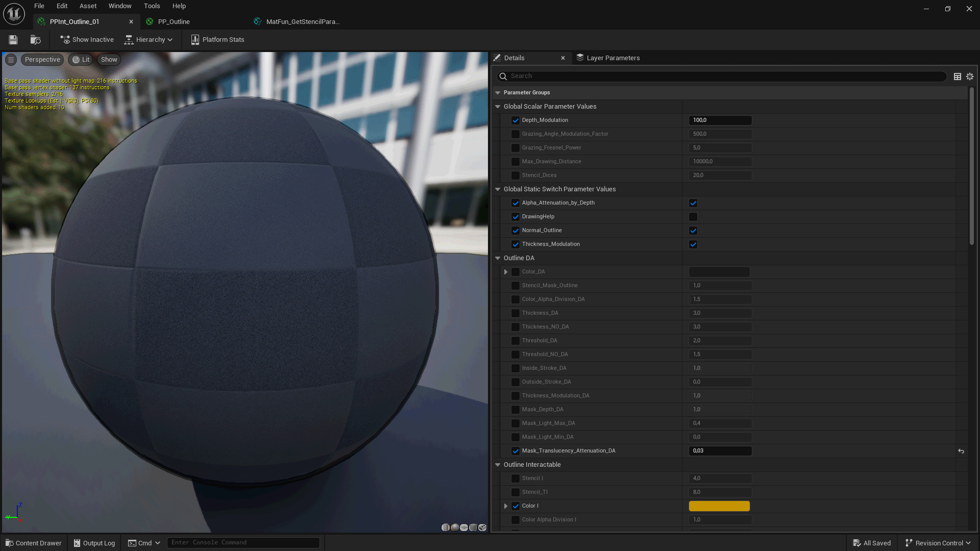Select the sphere preview mesh shape

[x=455, y=527]
